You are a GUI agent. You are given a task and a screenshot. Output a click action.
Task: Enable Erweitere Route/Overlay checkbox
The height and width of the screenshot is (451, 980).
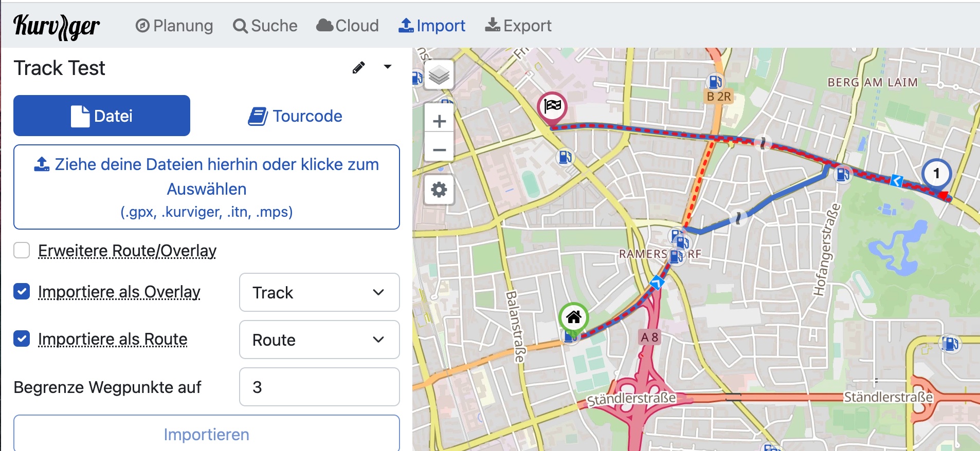pyautogui.click(x=22, y=251)
